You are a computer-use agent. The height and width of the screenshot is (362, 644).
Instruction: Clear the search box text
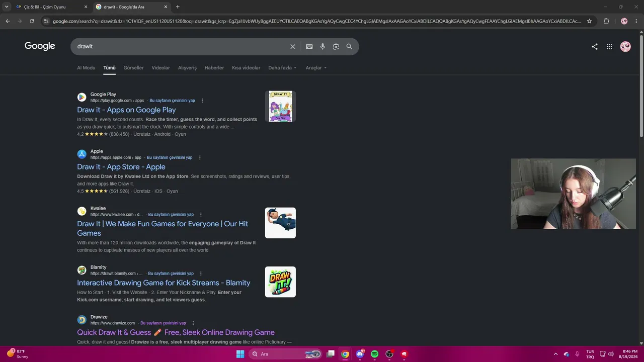(293, 46)
